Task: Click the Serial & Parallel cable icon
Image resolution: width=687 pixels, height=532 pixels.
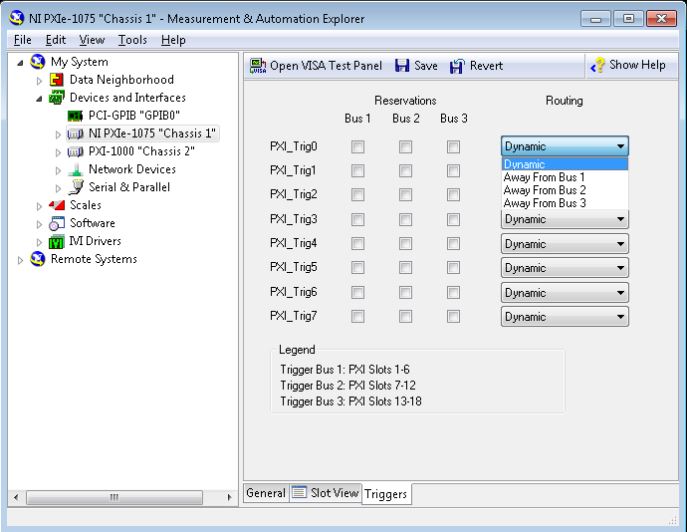Action: tap(75, 188)
